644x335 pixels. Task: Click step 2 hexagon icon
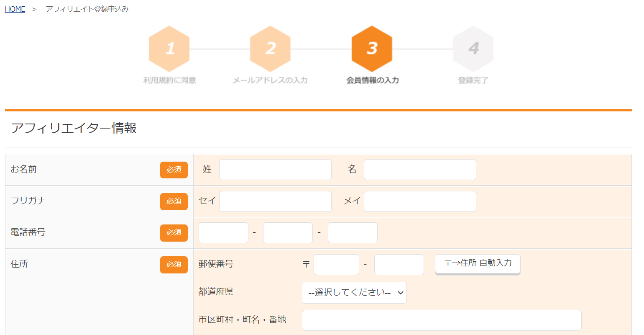click(271, 49)
